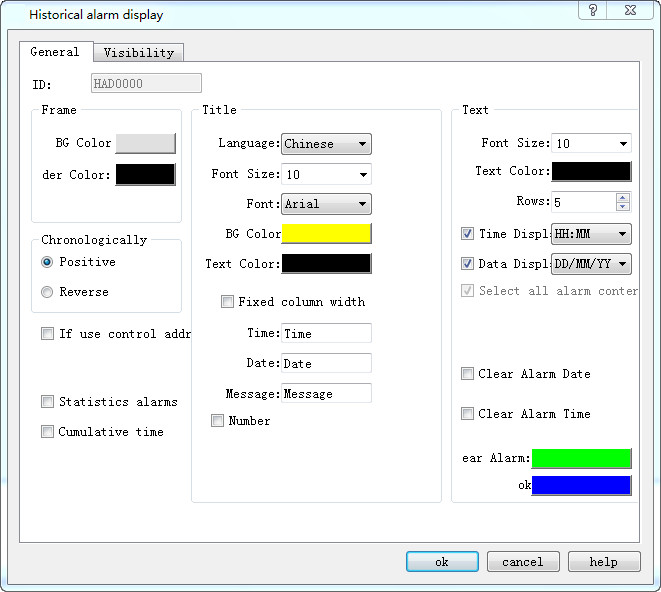Click the cancel button

point(523,562)
